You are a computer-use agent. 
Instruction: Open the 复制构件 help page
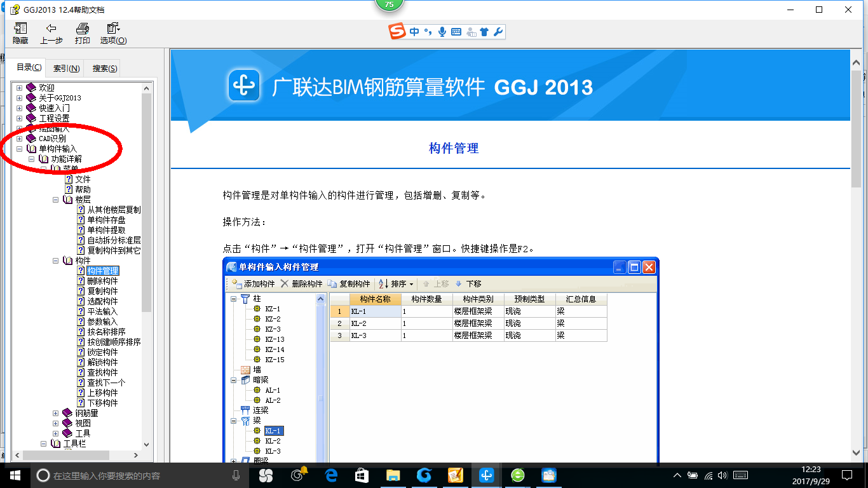pos(102,291)
